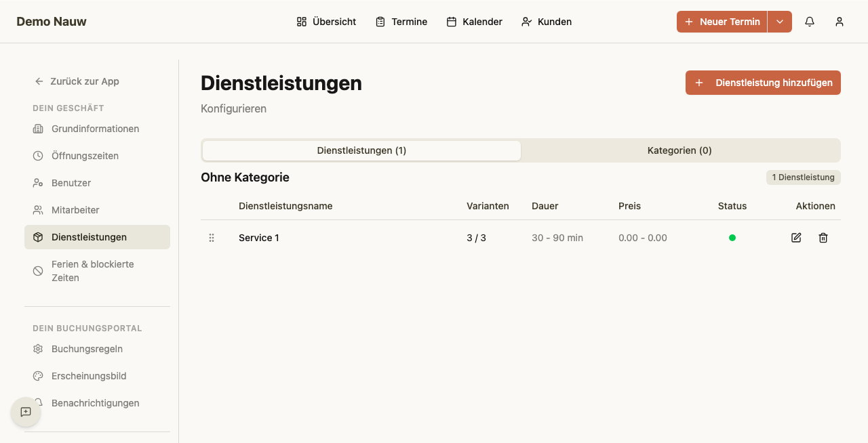Click the 30 - 90 min duration
Screen dimensions: 868x443
click(x=557, y=238)
